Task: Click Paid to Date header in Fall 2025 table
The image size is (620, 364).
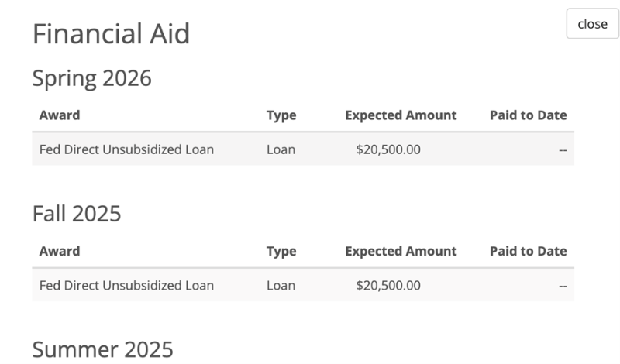Action: point(528,251)
